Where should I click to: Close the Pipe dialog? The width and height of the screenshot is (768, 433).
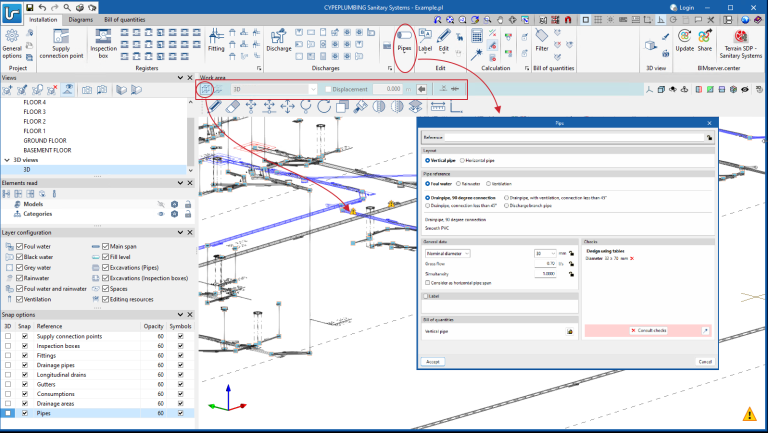709,123
